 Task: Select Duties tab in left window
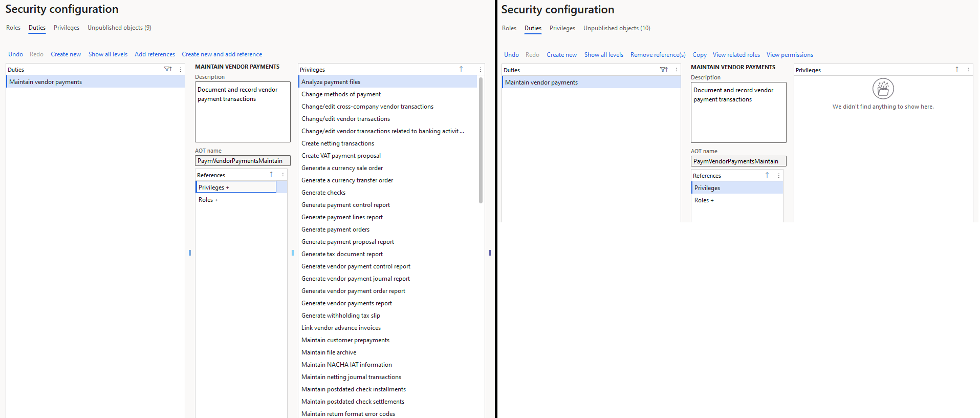pos(37,28)
